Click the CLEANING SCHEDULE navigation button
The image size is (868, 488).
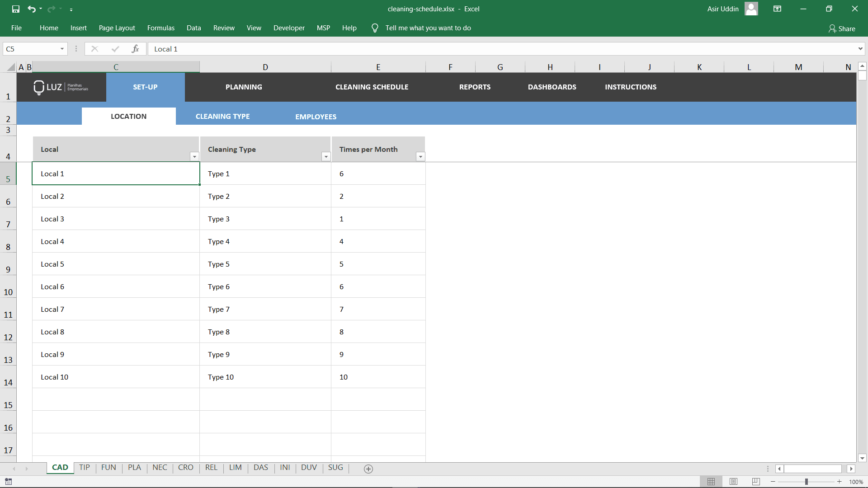tap(371, 87)
